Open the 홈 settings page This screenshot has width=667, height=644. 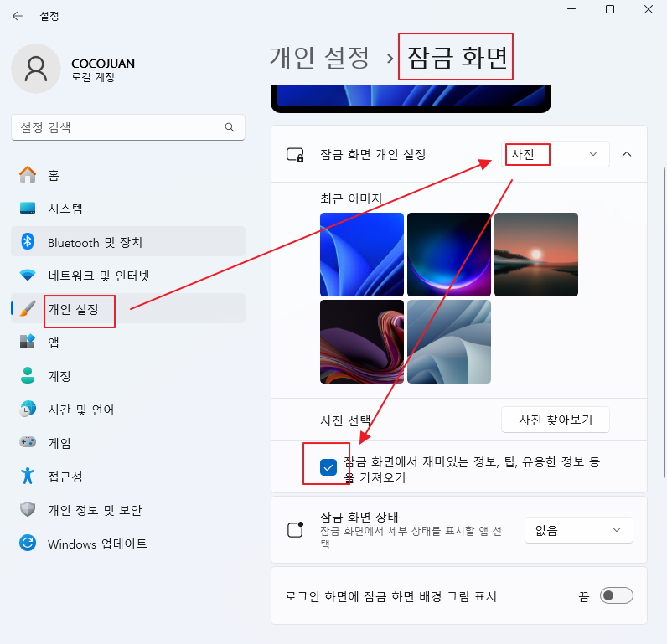coord(128,175)
